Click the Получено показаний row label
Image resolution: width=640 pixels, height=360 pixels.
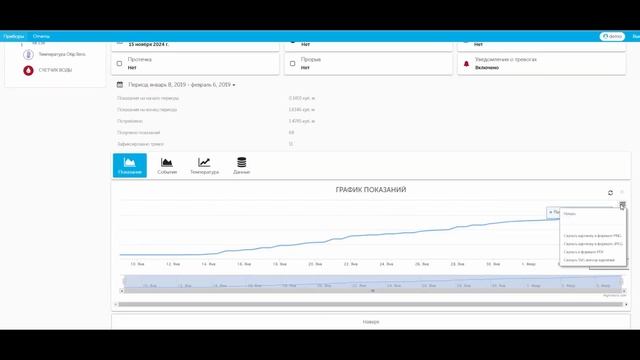pos(138,133)
